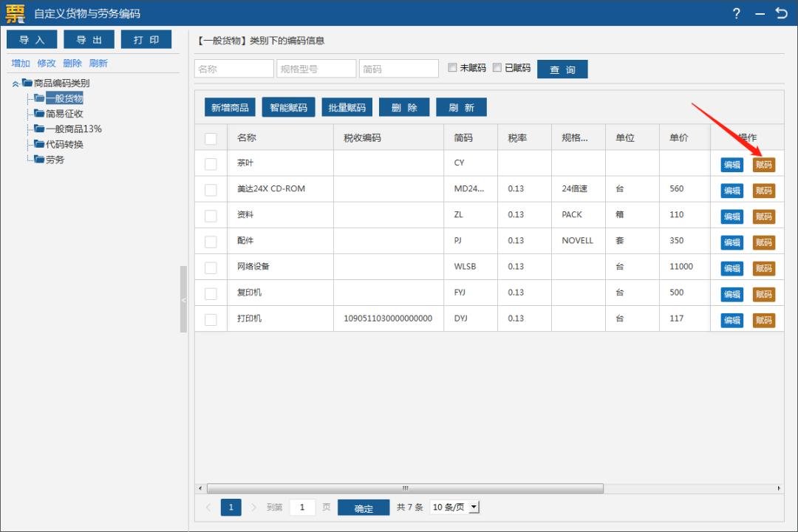Click the help question mark icon

point(736,13)
